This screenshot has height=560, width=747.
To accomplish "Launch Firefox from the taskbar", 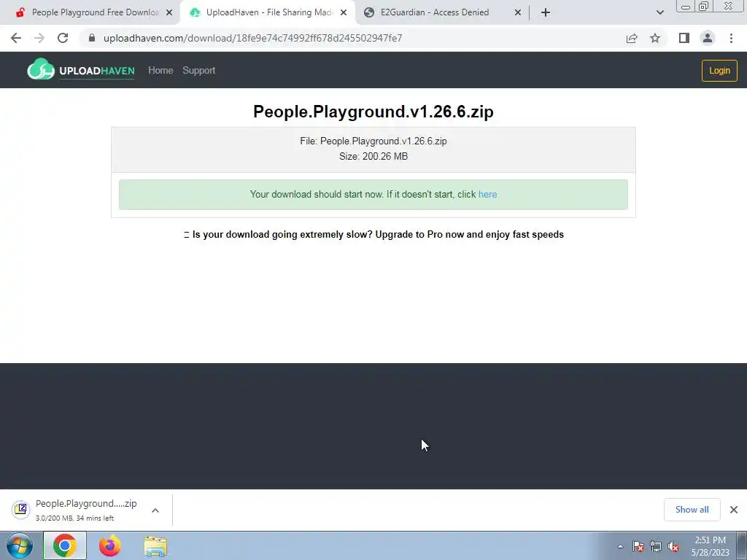I will (109, 545).
